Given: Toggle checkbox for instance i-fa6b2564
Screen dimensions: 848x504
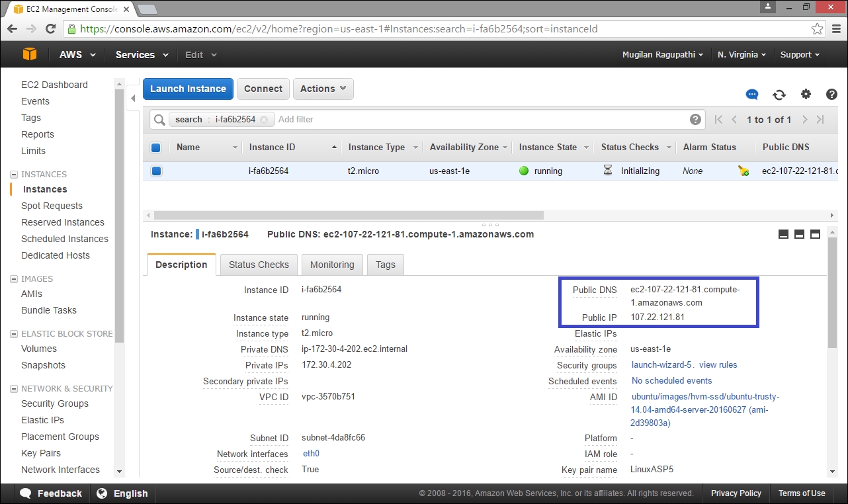Looking at the screenshot, I should (156, 171).
